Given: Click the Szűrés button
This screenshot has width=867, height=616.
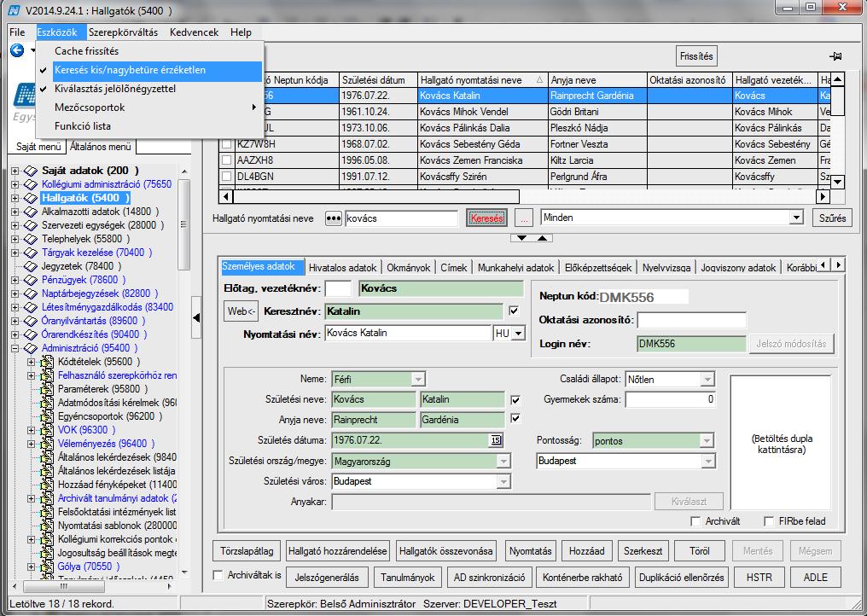Looking at the screenshot, I should coord(833,218).
